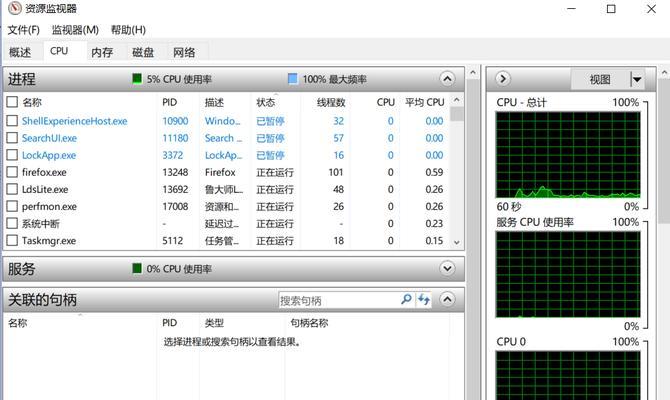The height and width of the screenshot is (400, 670).
Task: Collapse the 进程 section with its chevron
Action: (447, 79)
